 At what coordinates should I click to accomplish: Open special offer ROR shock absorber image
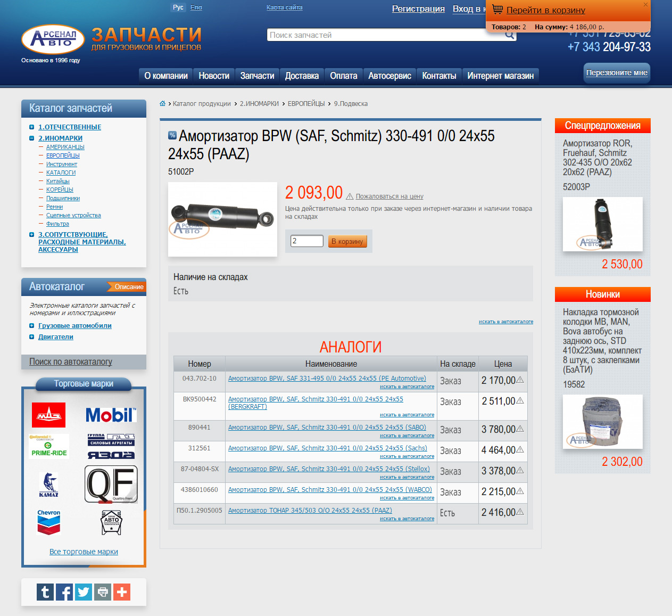pos(603,224)
